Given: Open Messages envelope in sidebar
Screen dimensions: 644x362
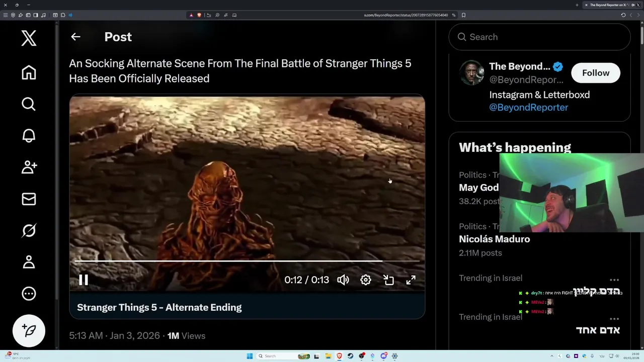Looking at the screenshot, I should pyautogui.click(x=29, y=199).
